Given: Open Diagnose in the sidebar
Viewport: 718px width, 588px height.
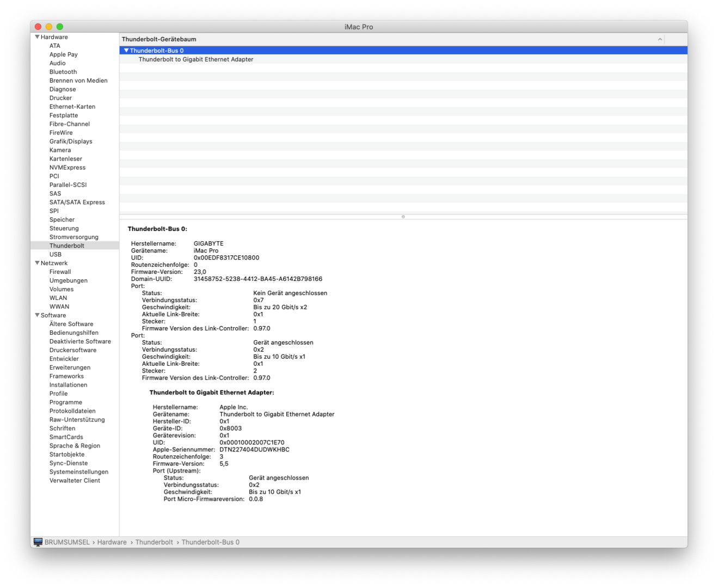Looking at the screenshot, I should pyautogui.click(x=63, y=89).
